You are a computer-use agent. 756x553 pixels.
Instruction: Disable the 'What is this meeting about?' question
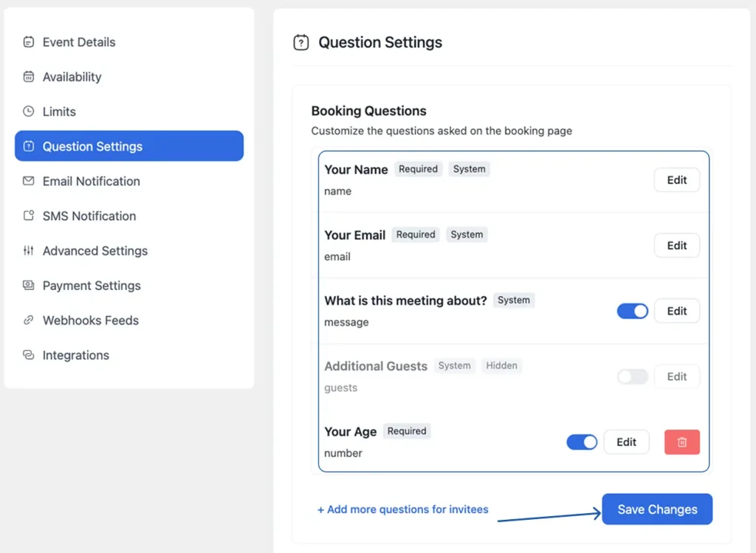point(632,311)
